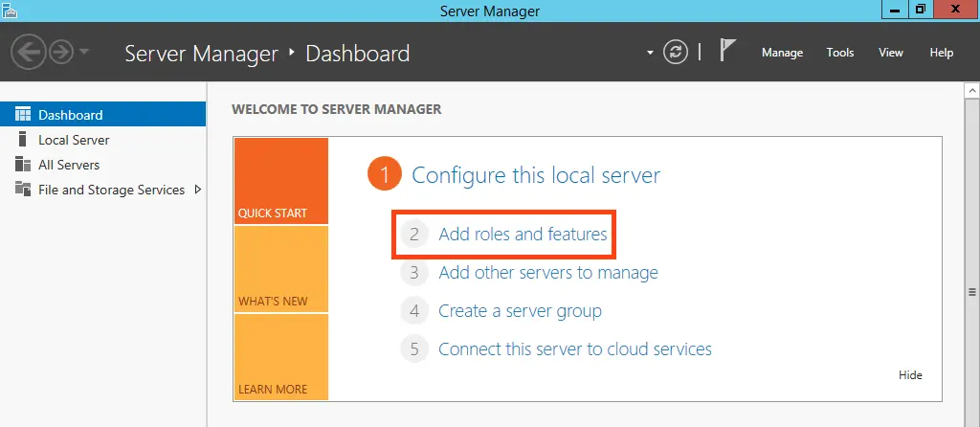Click the back navigation arrow icon

tap(29, 53)
